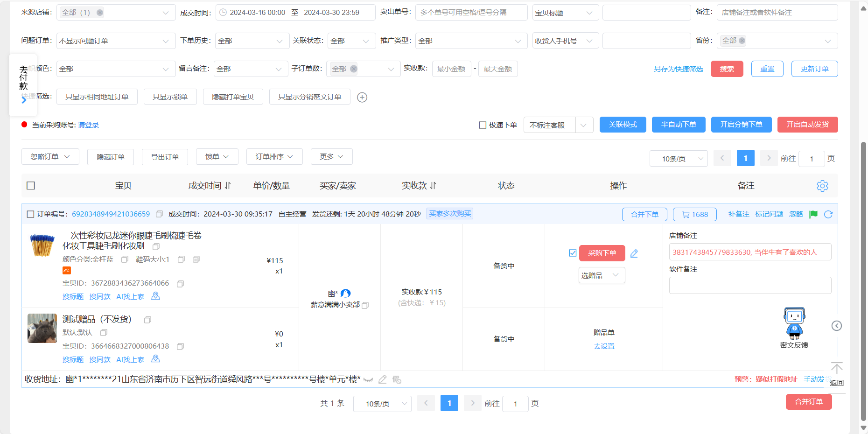Open the 请登录 link
Image resolution: width=868 pixels, height=434 pixels.
pyautogui.click(x=88, y=125)
